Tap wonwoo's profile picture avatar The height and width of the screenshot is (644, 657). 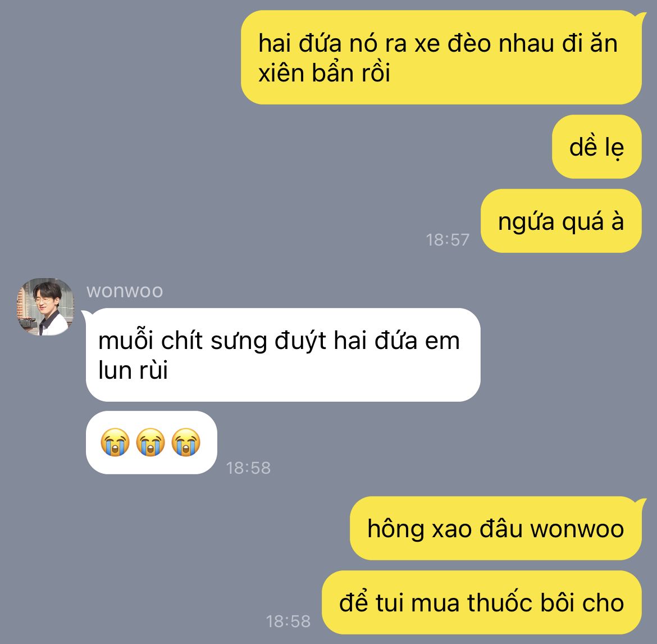(x=45, y=307)
